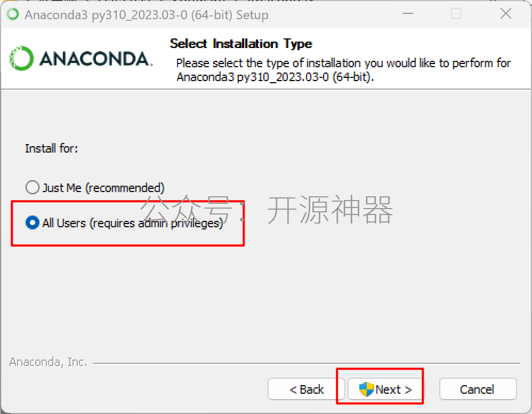532x414 pixels.
Task: Click the Next button
Action: click(385, 389)
